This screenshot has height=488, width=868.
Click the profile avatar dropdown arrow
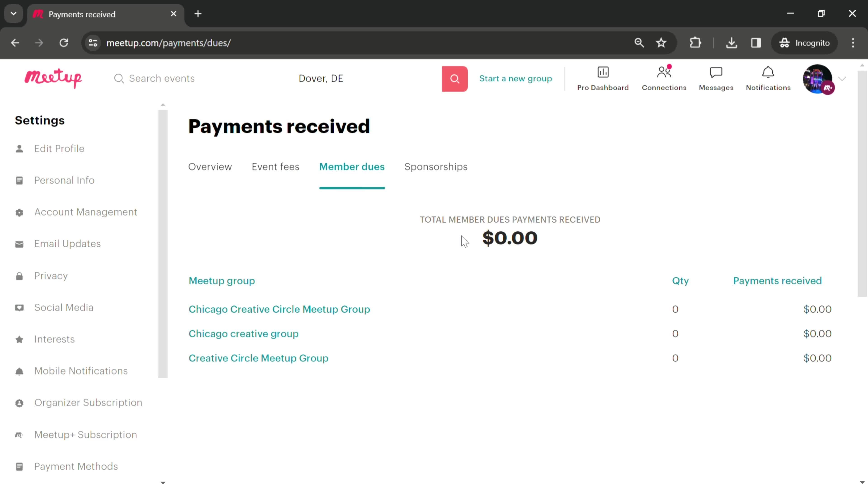point(843,78)
